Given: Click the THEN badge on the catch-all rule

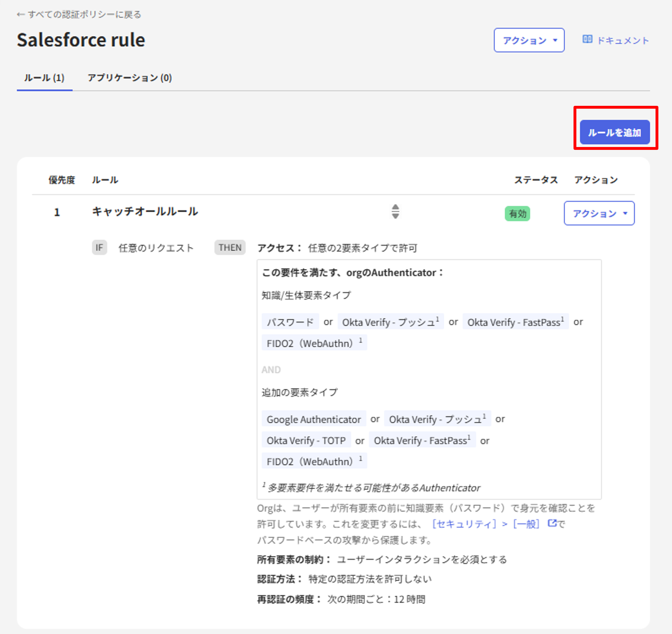Looking at the screenshot, I should point(230,247).
